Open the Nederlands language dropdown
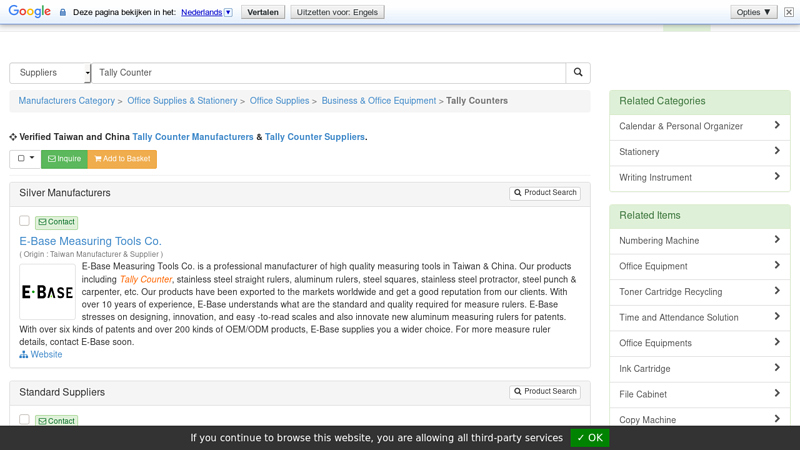The image size is (800, 450). point(206,12)
